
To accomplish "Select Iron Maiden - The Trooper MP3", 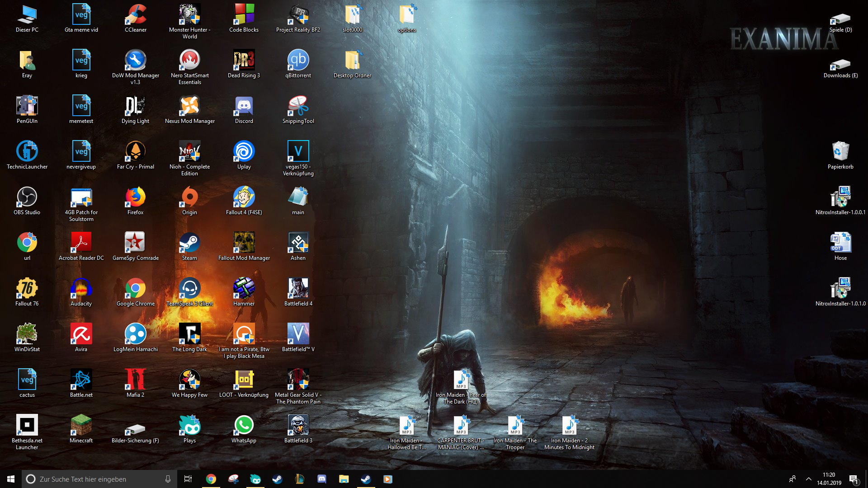I will (x=515, y=432).
